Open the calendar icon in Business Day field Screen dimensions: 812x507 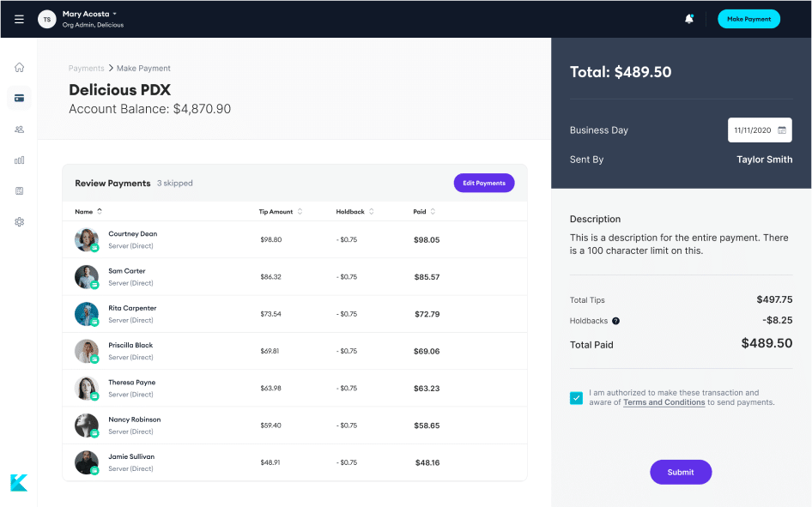pos(782,130)
